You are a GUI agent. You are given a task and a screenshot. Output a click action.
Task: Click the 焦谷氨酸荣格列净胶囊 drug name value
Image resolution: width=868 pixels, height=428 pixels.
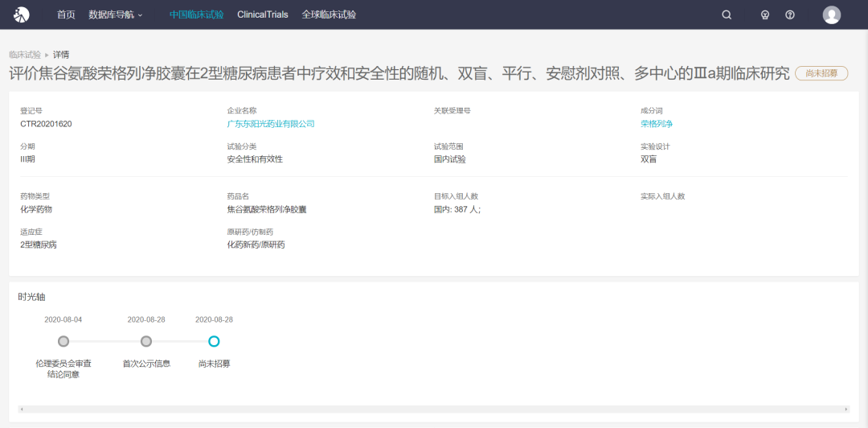click(x=267, y=209)
